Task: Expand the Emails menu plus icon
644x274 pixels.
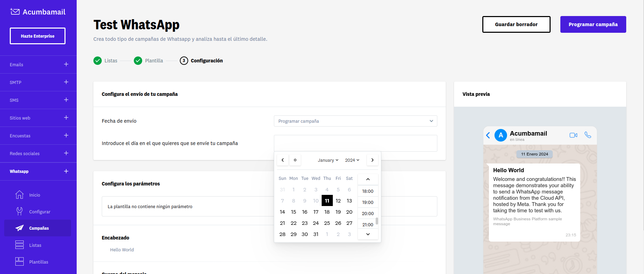Action: click(x=66, y=64)
